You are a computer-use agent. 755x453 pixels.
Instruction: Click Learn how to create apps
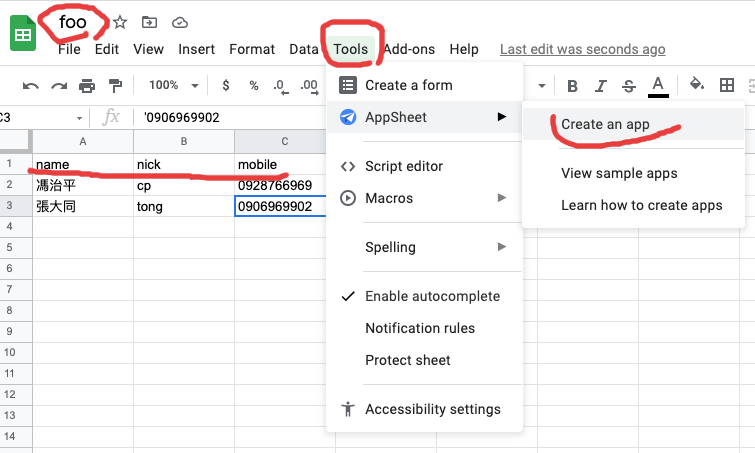(x=641, y=205)
